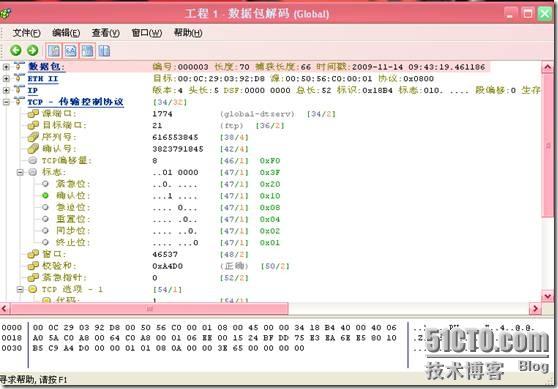
Task: Click the value 616553845
Action: pos(175,137)
